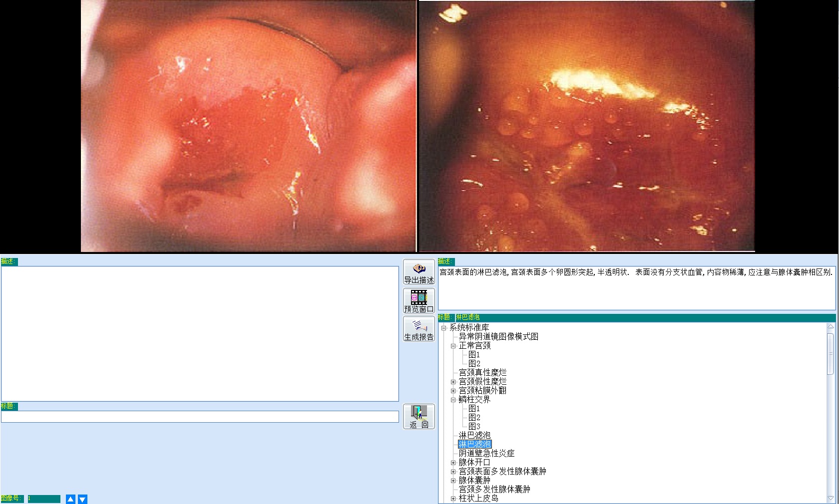Viewport: 840px width, 504px height.
Task: Collapse the 鳞柱交界 tree node
Action: point(453,400)
